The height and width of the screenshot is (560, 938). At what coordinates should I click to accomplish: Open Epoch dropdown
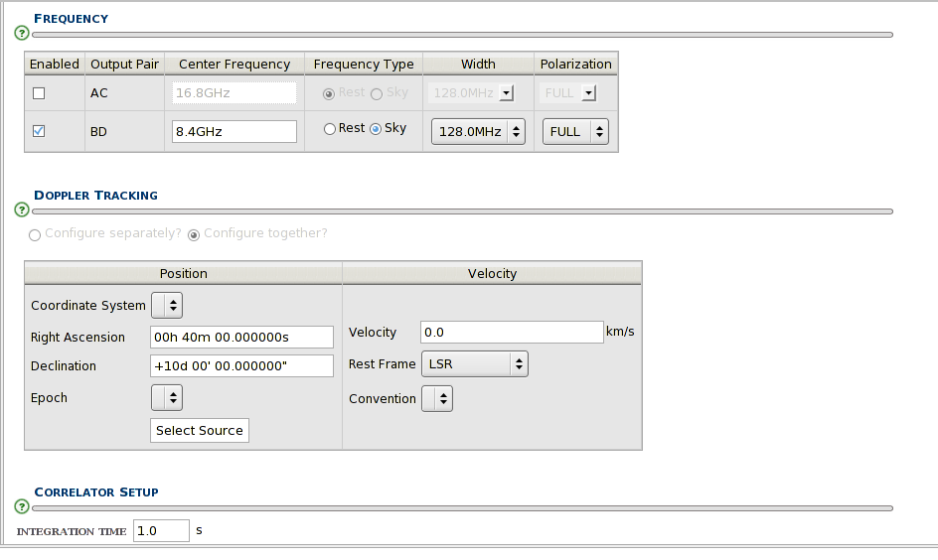coord(167,398)
